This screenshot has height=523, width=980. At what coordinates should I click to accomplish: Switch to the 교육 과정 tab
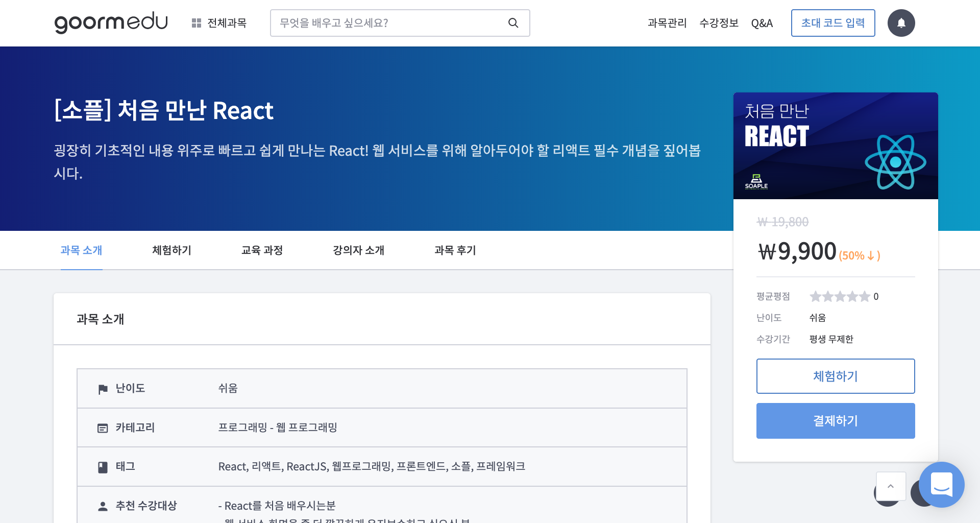point(262,250)
